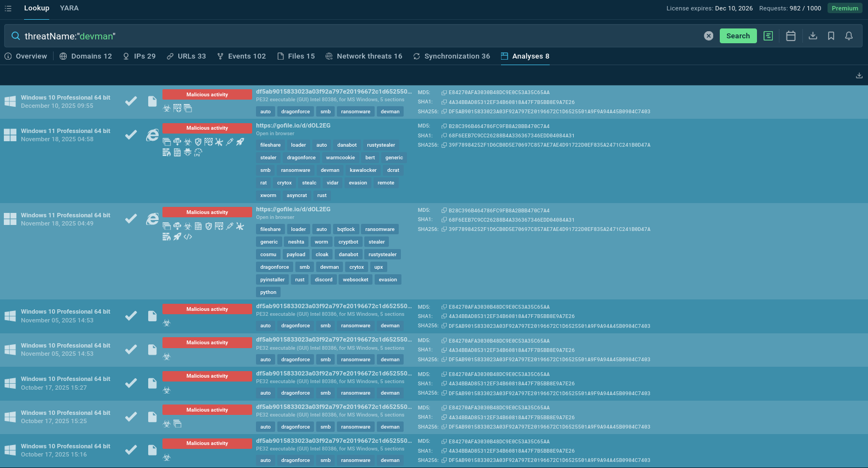The height and width of the screenshot is (468, 868).
Task: Open the calendar date range picker
Action: pos(790,36)
